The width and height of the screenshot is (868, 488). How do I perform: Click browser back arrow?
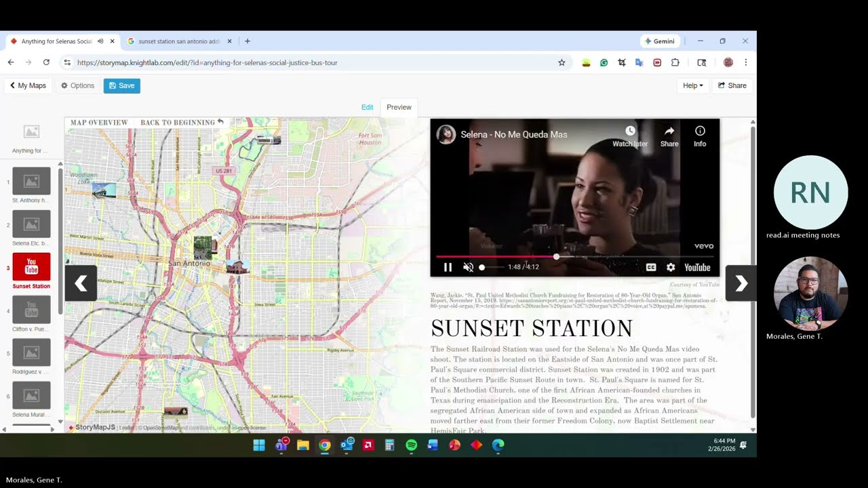click(11, 62)
